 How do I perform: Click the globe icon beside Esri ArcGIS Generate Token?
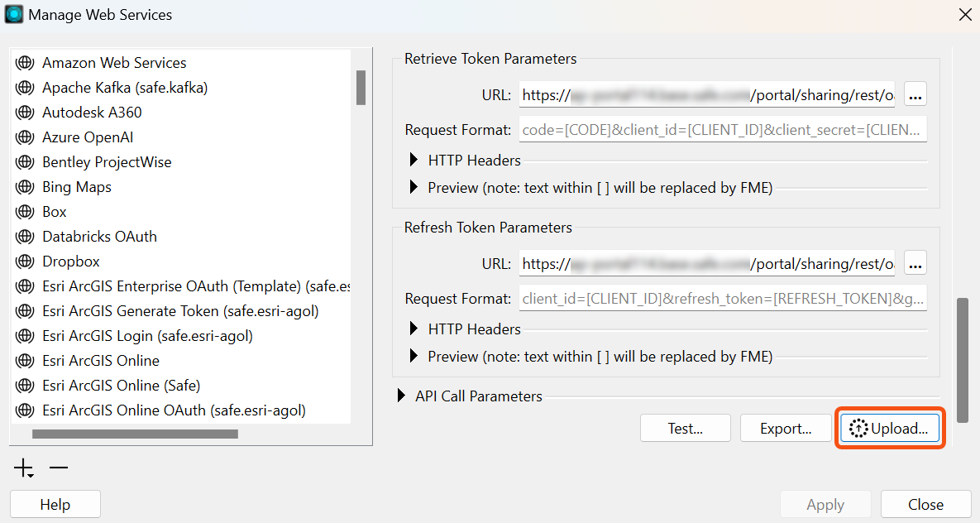25,311
